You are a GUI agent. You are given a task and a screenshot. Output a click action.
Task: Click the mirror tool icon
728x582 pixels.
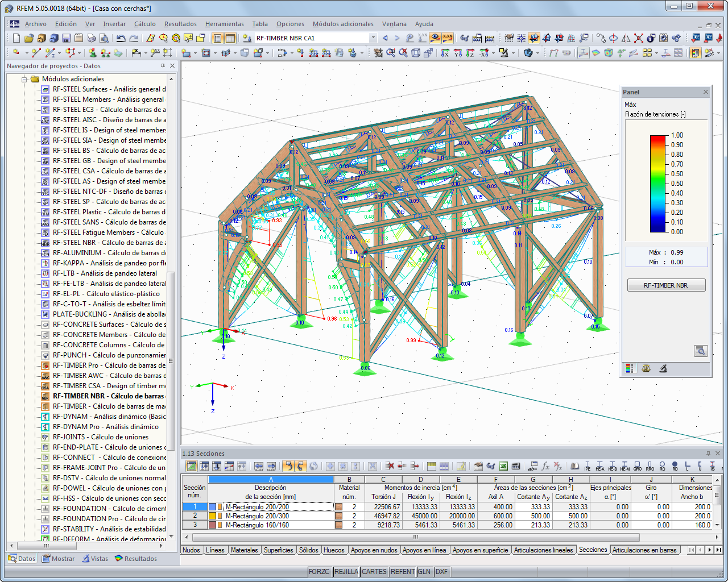tap(626, 38)
